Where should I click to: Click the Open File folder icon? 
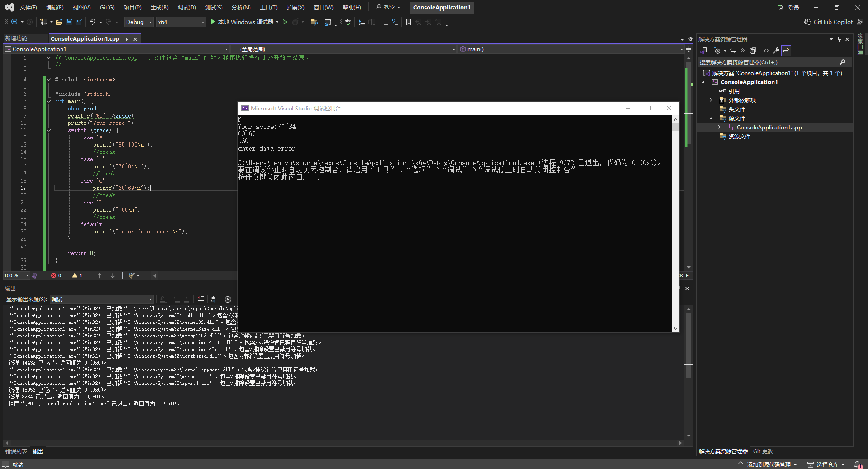click(59, 22)
